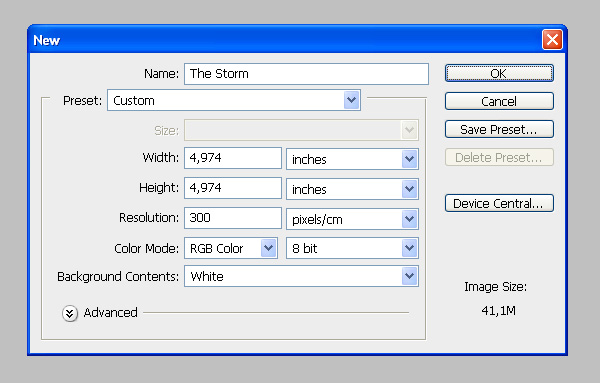Expand the Advanced options chevron icon
Image resolution: width=600 pixels, height=383 pixels.
click(70, 313)
